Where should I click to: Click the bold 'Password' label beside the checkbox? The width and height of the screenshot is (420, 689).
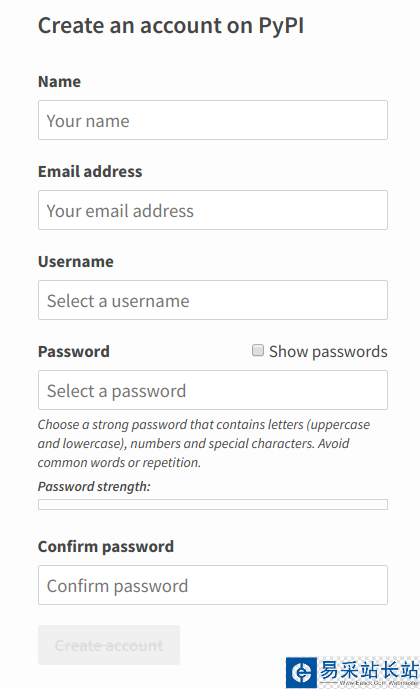pyautogui.click(x=74, y=352)
